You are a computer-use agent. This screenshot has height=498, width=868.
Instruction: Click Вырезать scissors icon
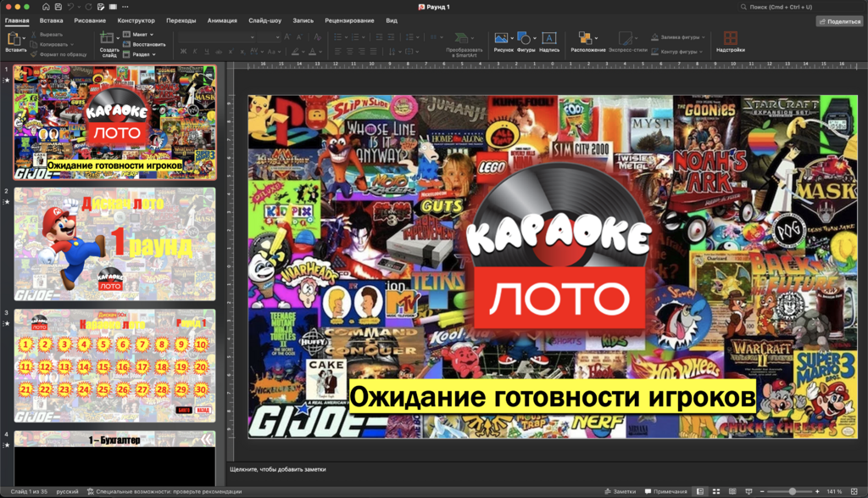34,34
